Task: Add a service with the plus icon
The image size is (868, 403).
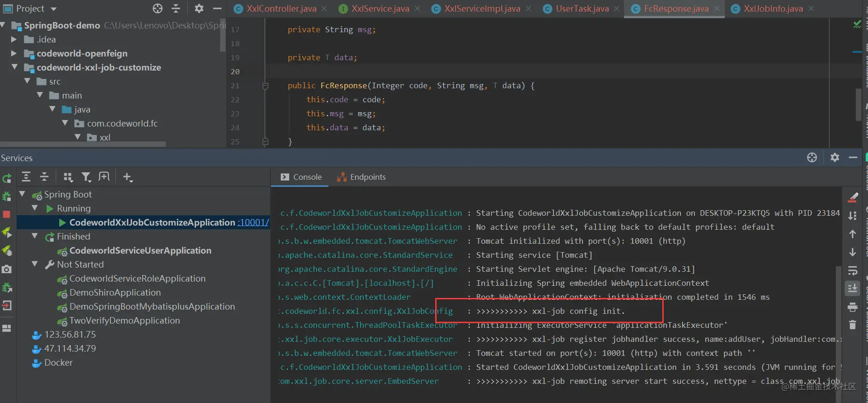Action: pos(127,177)
